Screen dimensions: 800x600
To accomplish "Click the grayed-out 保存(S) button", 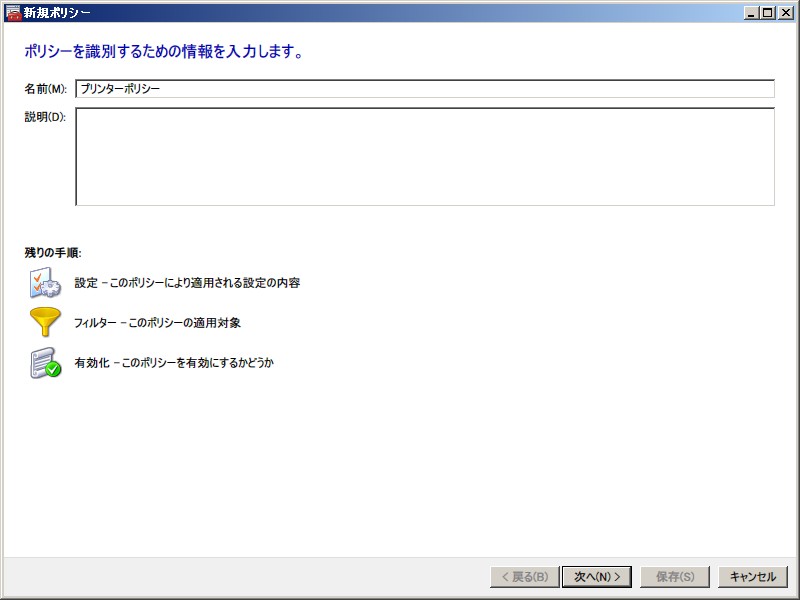I will click(x=675, y=577).
